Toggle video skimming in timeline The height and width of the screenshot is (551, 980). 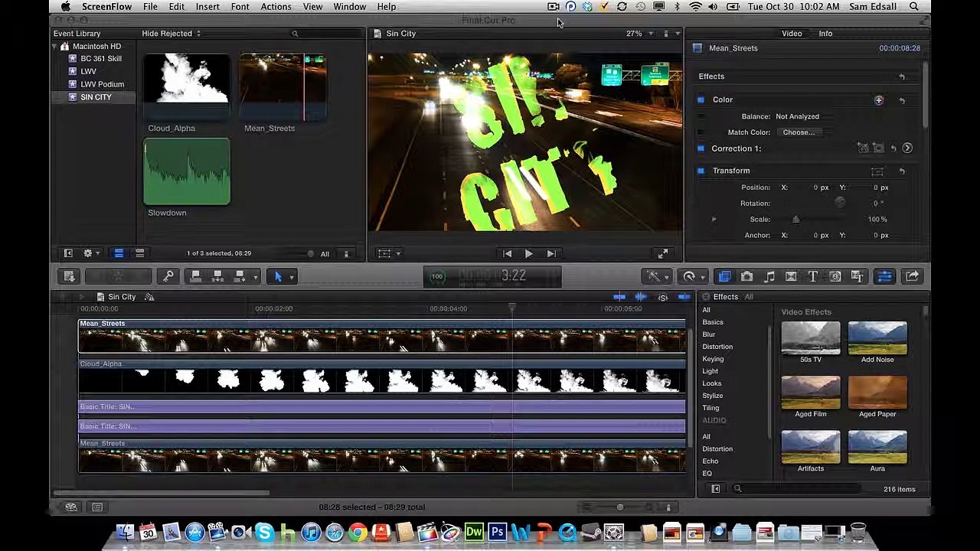(x=619, y=297)
